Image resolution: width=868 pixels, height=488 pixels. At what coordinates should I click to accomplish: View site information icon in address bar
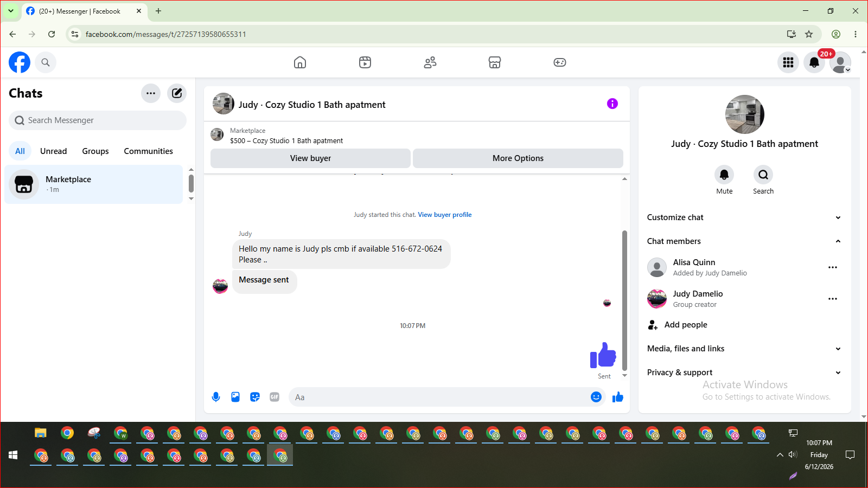pos(75,34)
